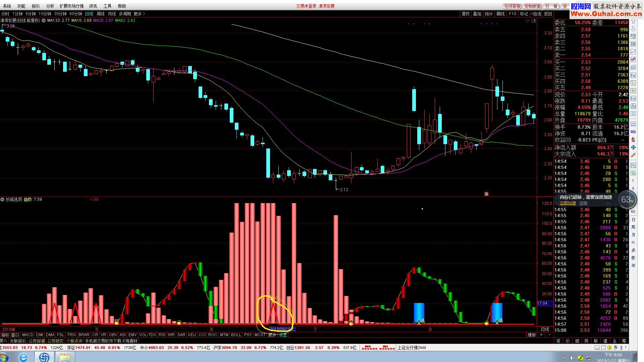Click the minus button beside 模板

pos(549,335)
